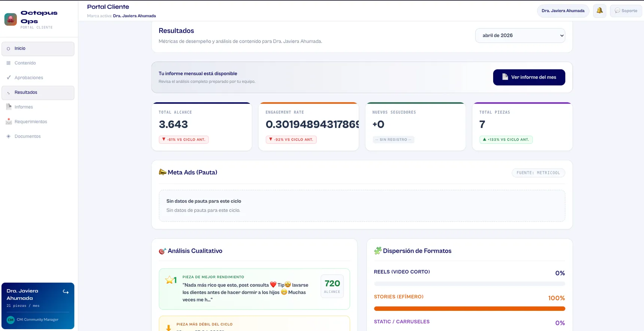Click the Sin registro badge
The image size is (644, 331).
pos(393,139)
